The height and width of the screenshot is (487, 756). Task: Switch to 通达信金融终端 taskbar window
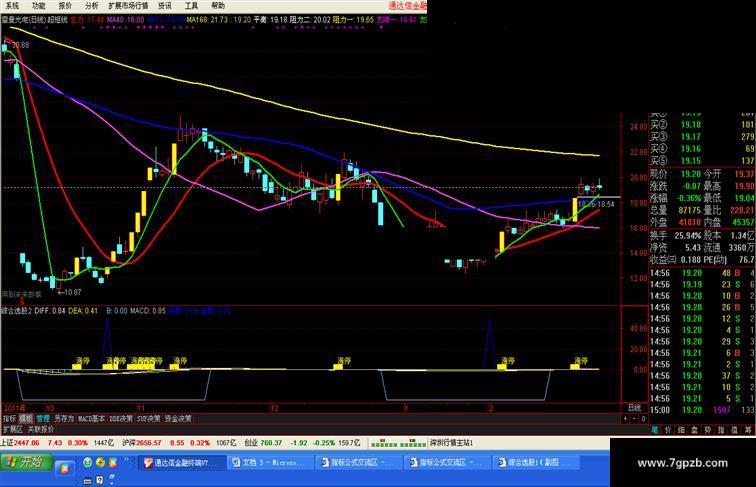tap(183, 462)
